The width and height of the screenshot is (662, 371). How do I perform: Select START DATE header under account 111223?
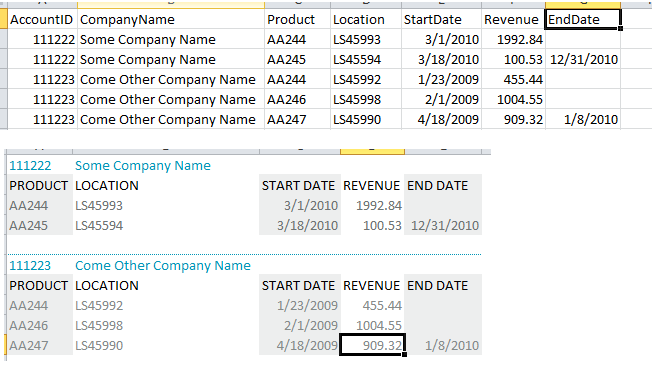pos(298,285)
